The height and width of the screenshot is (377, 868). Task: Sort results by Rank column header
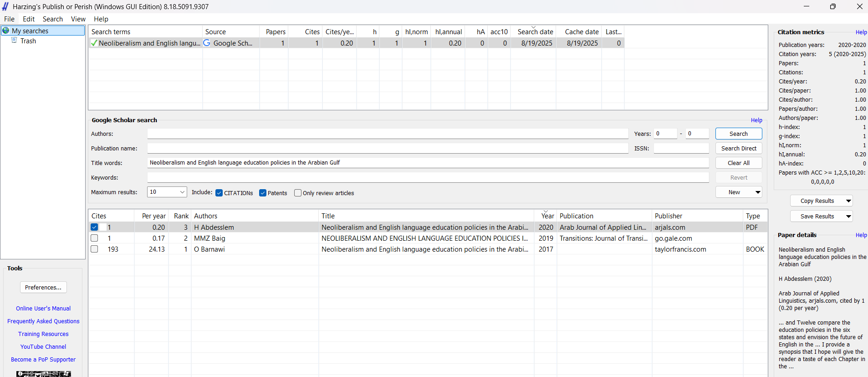(x=180, y=216)
